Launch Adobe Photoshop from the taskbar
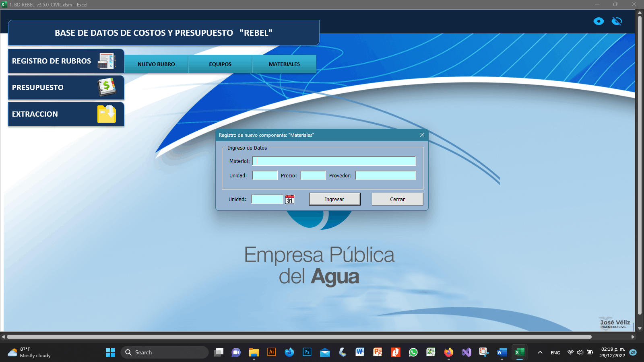 coord(307,352)
